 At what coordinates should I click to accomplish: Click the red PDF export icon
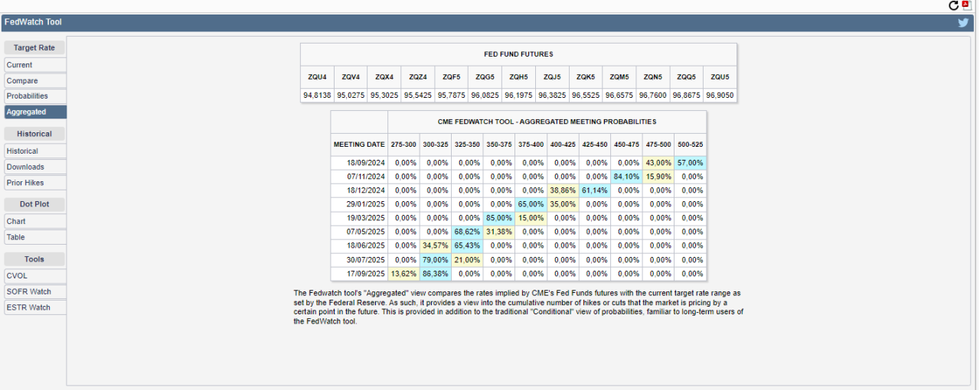pyautogui.click(x=966, y=5)
